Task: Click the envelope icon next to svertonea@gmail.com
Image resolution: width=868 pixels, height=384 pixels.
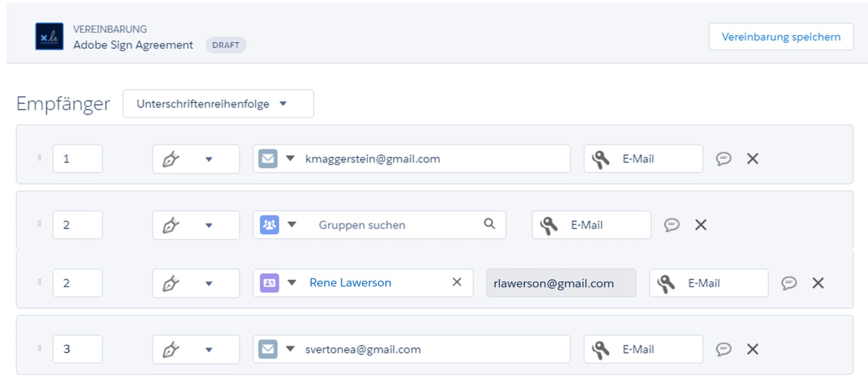Action: coord(268,349)
